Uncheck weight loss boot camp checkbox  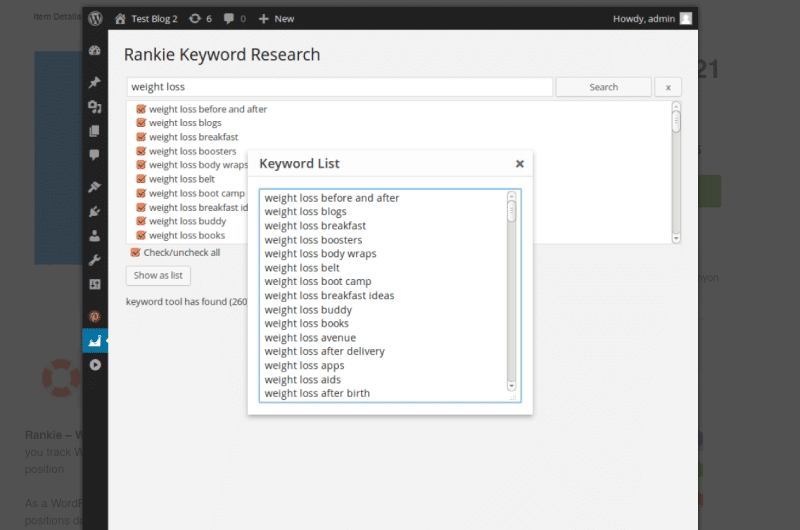tap(141, 193)
